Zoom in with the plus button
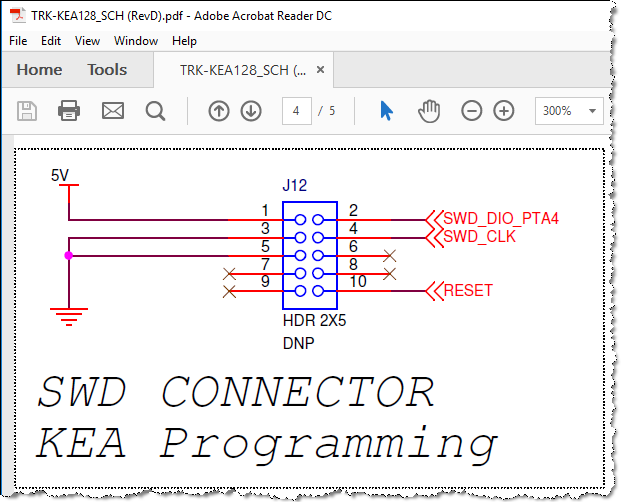 click(x=504, y=111)
